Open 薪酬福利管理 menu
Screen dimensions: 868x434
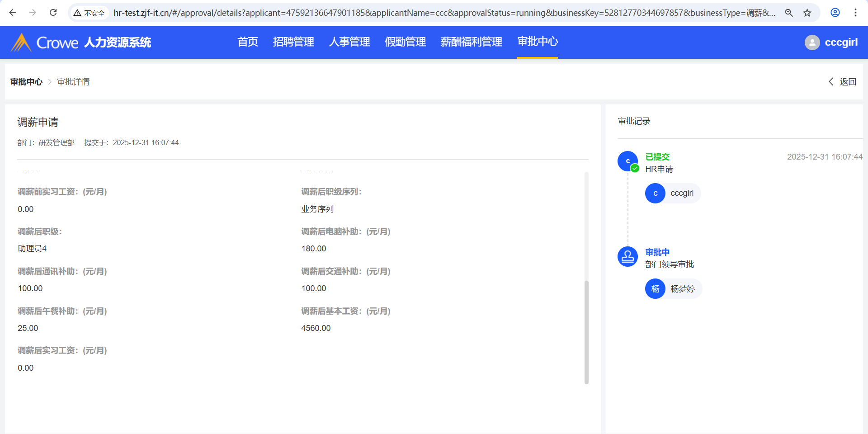click(471, 42)
